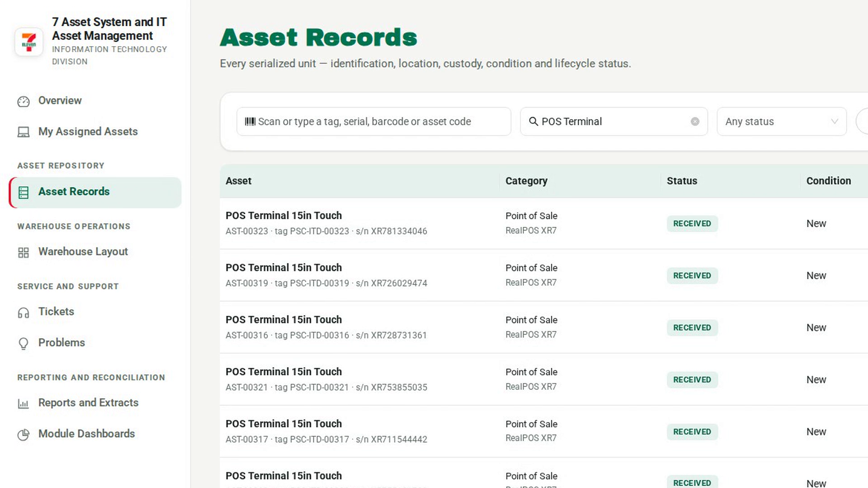Click the My Assigned Assets laptop icon

[x=24, y=132]
